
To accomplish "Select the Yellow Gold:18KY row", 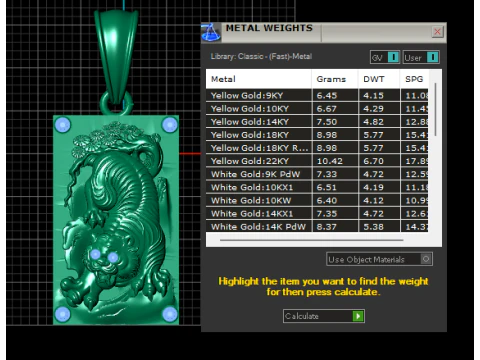I will pyautogui.click(x=317, y=135).
